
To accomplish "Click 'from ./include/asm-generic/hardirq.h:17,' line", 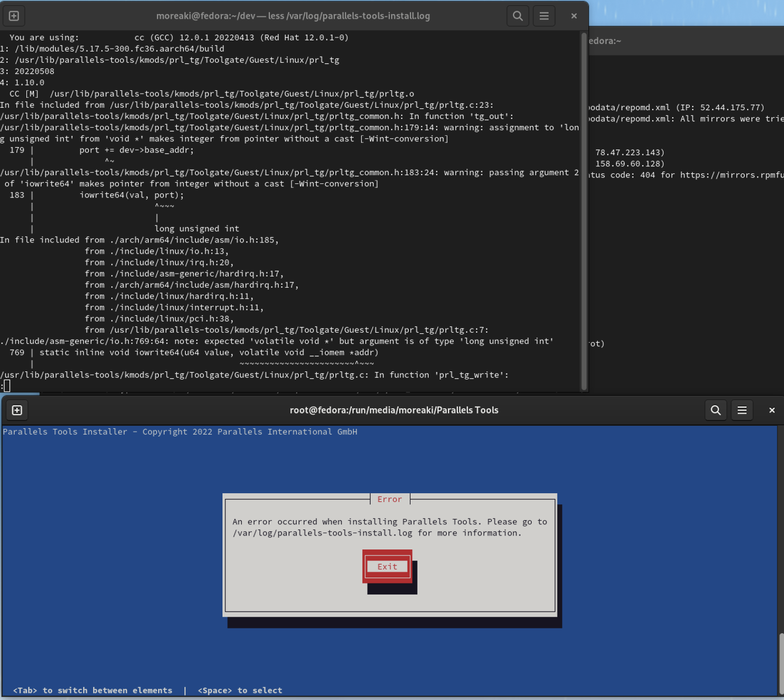I will 184,274.
